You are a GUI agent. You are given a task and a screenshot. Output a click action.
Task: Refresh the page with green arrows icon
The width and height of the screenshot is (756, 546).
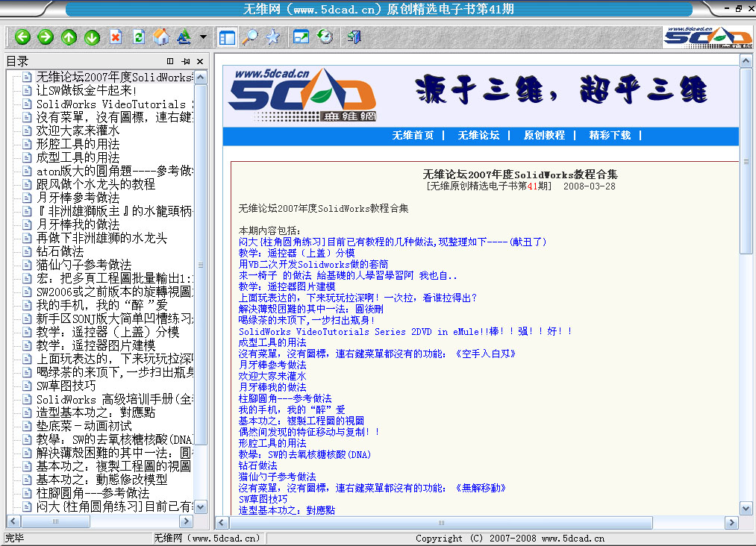139,37
